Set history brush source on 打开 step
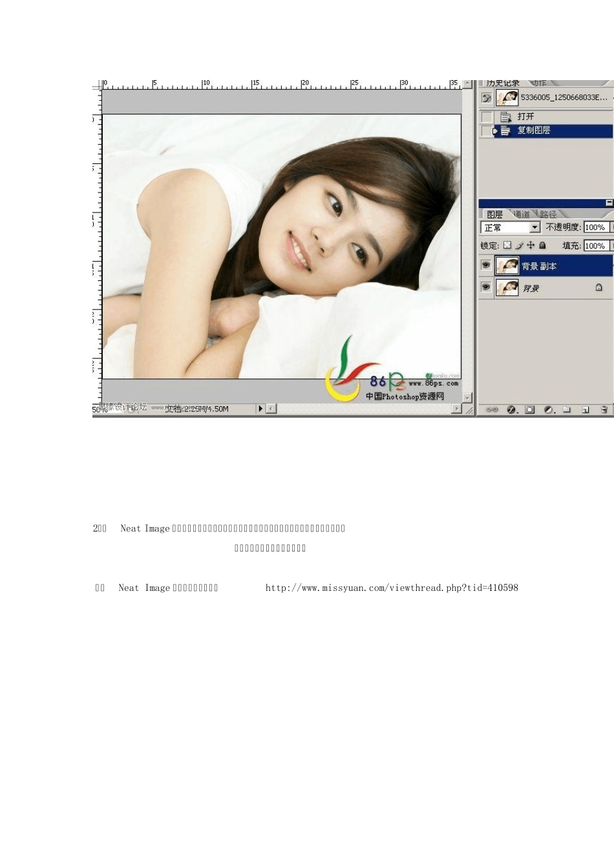The width and height of the screenshot is (614, 868). [x=487, y=117]
